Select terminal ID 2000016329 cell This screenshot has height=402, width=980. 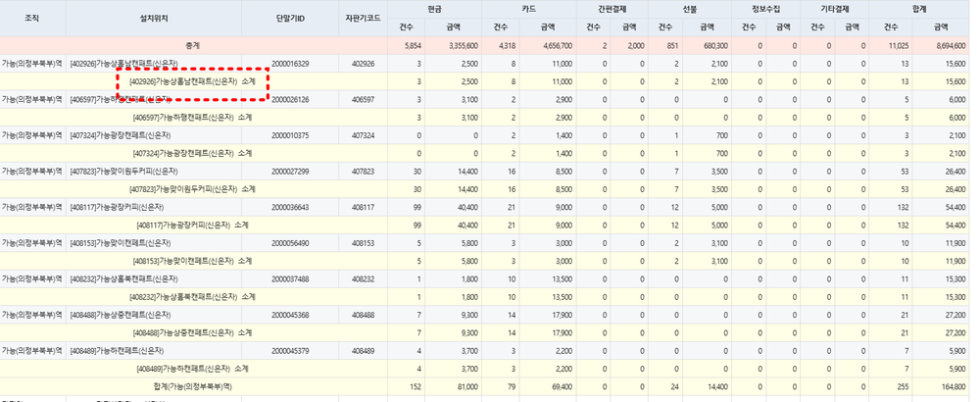point(290,64)
